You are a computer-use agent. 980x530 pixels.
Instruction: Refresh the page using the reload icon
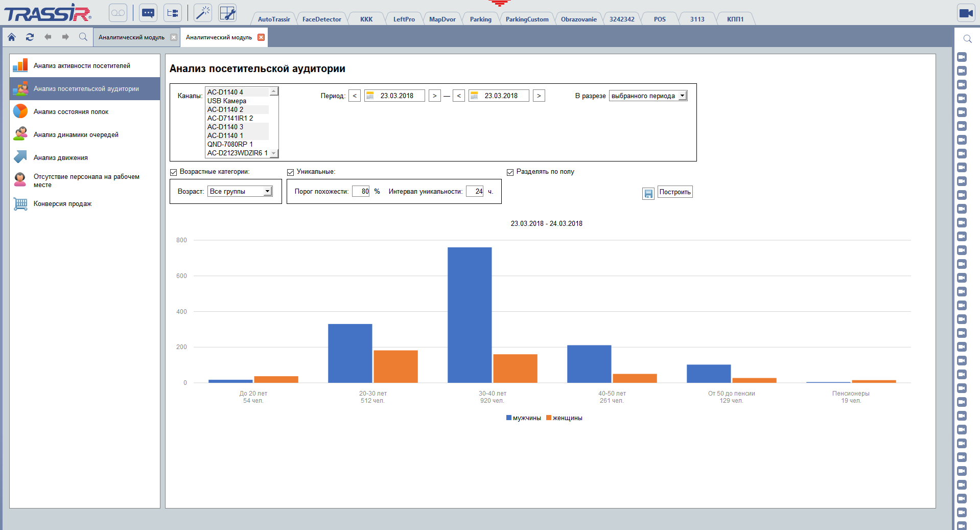(x=30, y=37)
